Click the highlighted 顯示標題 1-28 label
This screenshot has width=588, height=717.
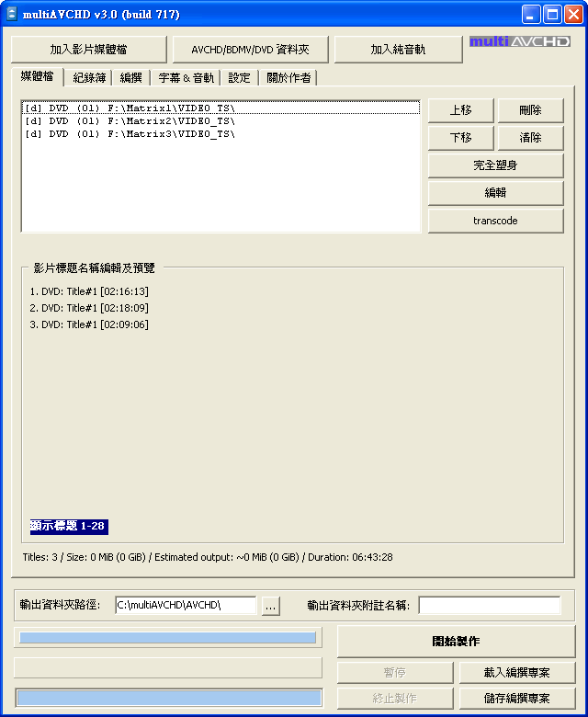click(69, 527)
